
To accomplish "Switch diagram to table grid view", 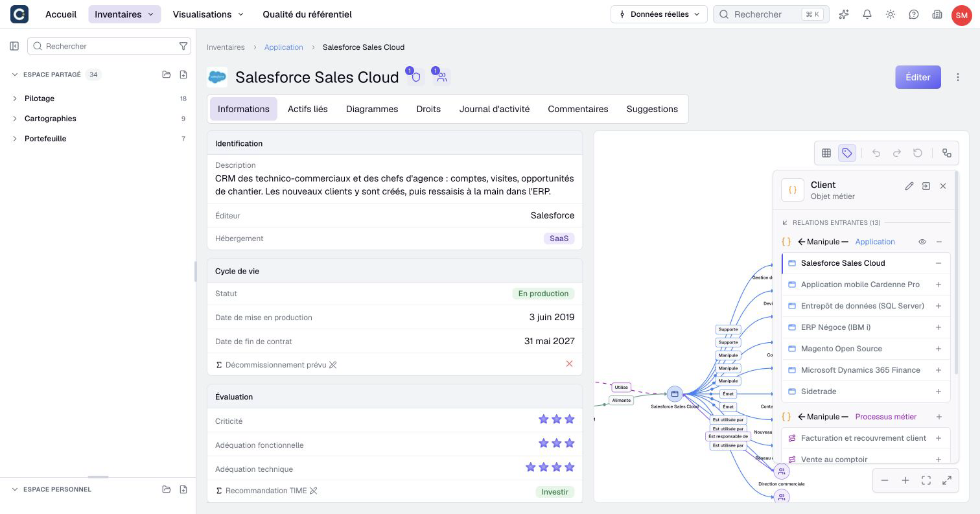I will (826, 153).
